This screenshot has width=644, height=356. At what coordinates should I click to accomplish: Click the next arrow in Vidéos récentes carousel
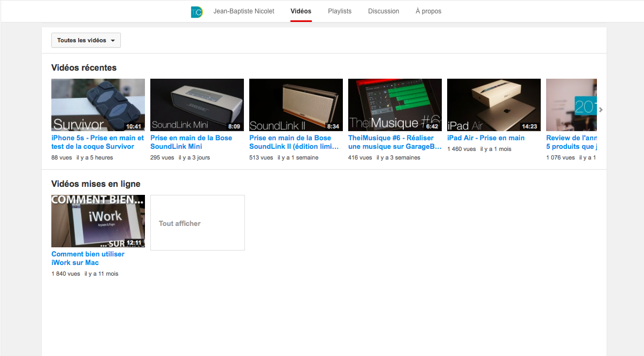coord(601,110)
